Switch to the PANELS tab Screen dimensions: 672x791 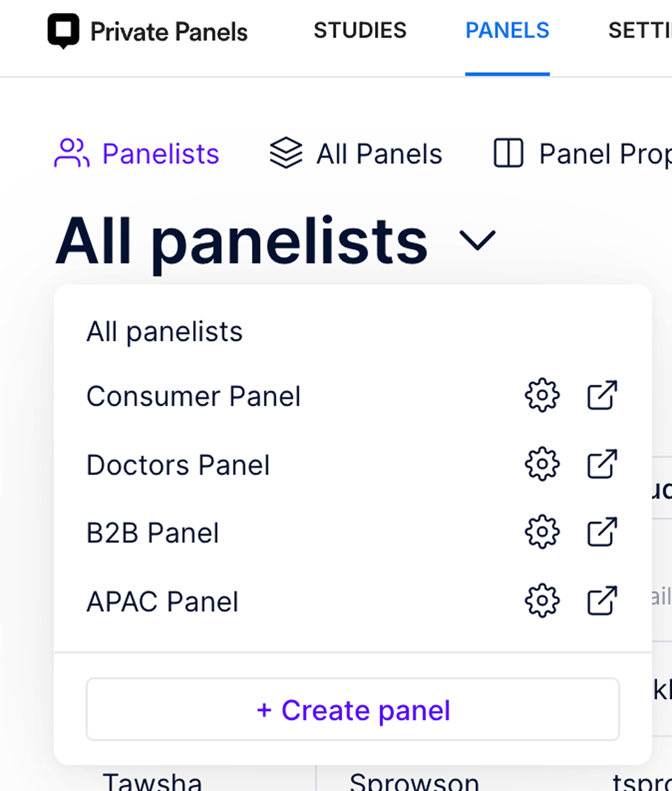507,30
